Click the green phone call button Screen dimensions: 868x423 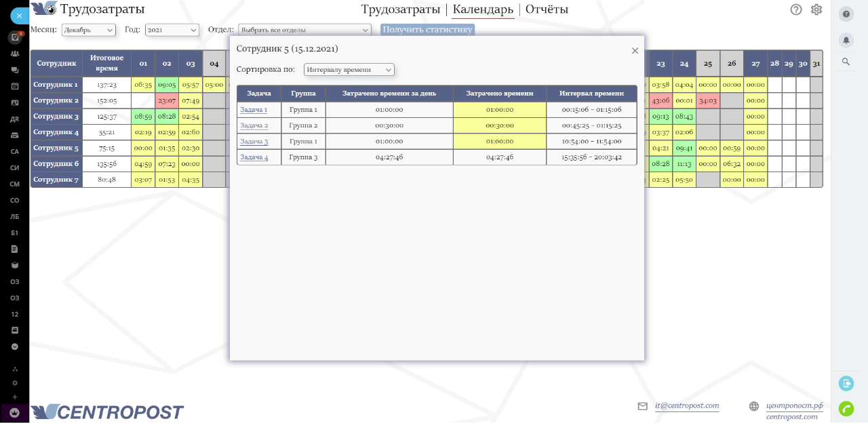(846, 408)
